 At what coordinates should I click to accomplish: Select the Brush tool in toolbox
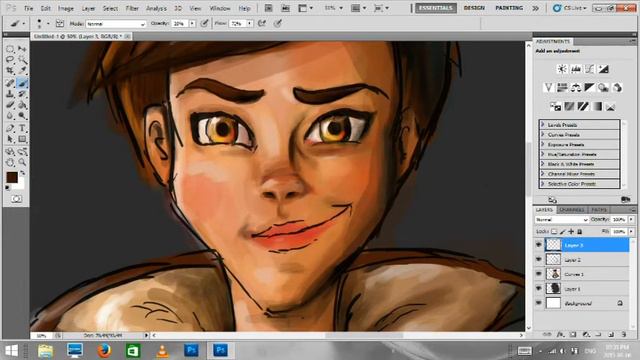pos(22,83)
